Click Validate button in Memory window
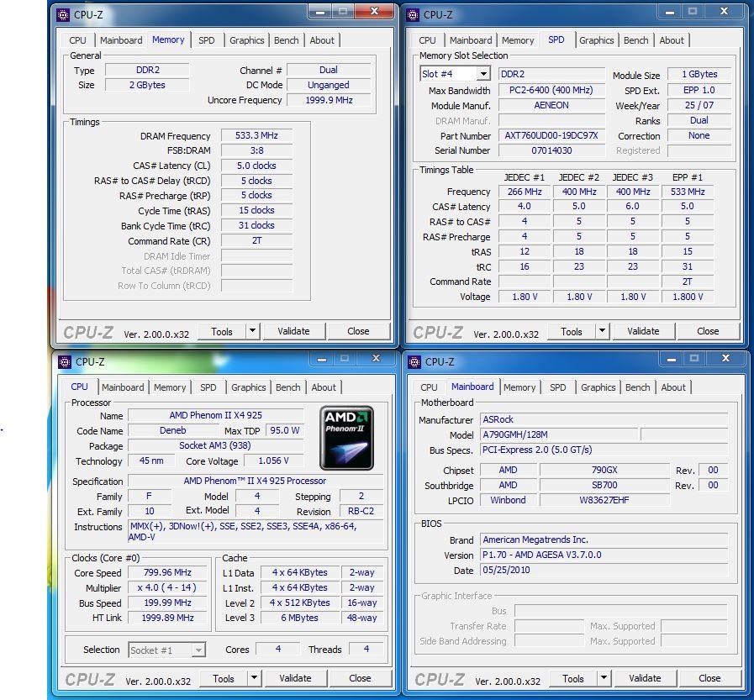Screen dimensions: 754x700 pos(294,331)
